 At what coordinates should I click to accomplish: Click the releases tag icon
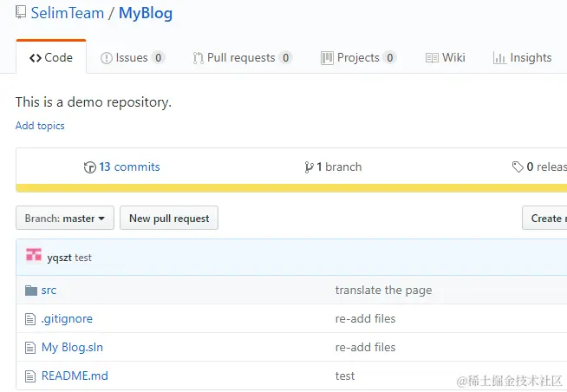(518, 167)
